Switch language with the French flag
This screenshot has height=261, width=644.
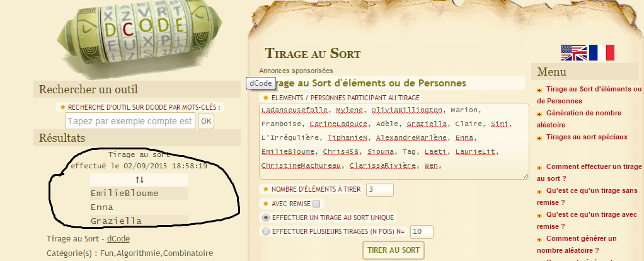coord(601,52)
